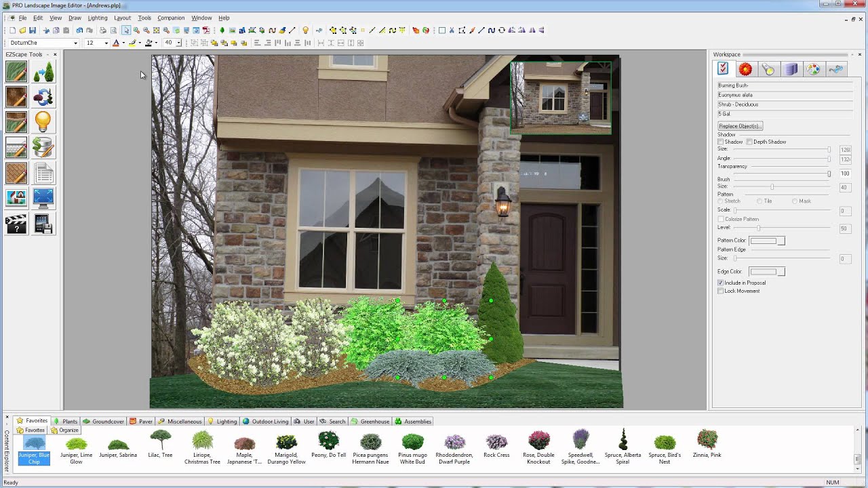The height and width of the screenshot is (488, 868).
Task: Click the Open folder toolbar icon
Action: click(22, 30)
